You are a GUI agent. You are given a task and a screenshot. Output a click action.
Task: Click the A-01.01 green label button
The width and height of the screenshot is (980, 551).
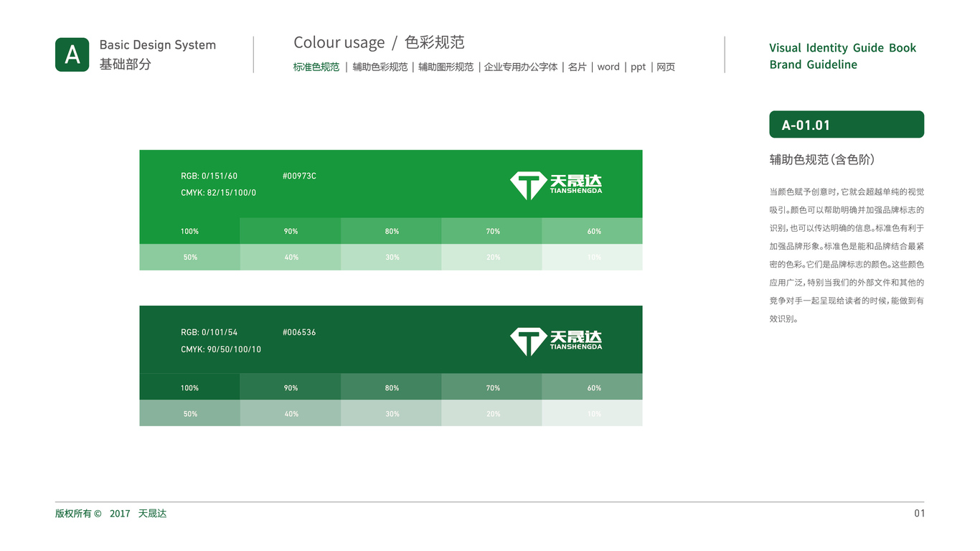tap(847, 124)
